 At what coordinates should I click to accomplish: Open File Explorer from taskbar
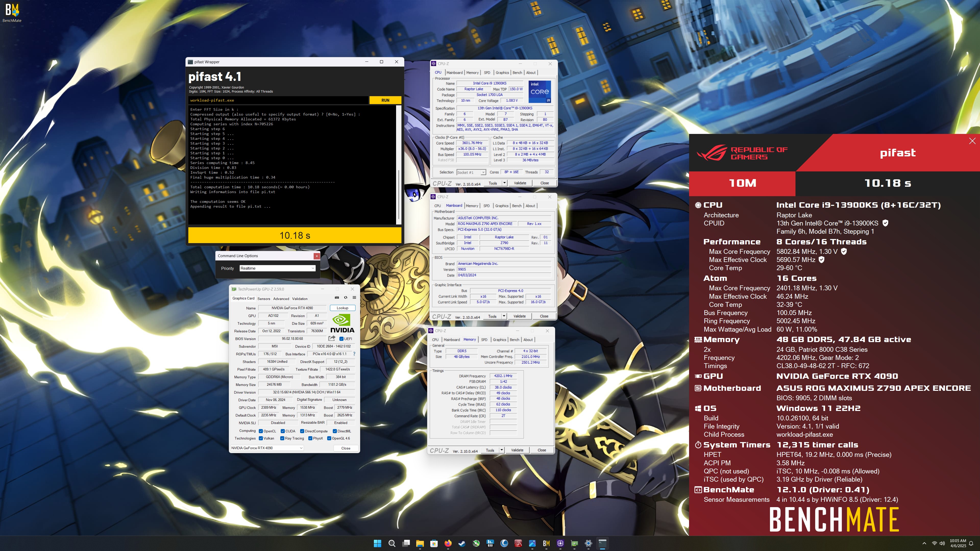click(420, 543)
